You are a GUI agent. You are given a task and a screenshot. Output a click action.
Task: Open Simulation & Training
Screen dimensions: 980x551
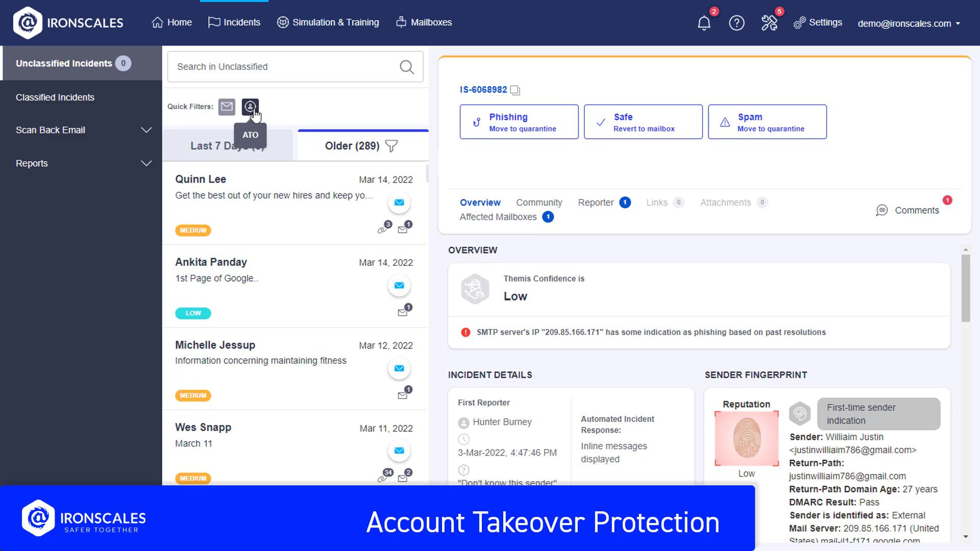(328, 22)
